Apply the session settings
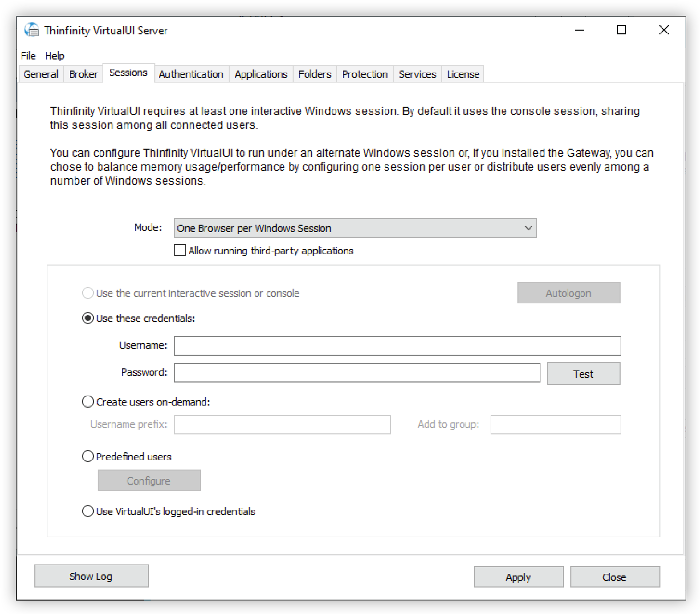 [x=518, y=577]
